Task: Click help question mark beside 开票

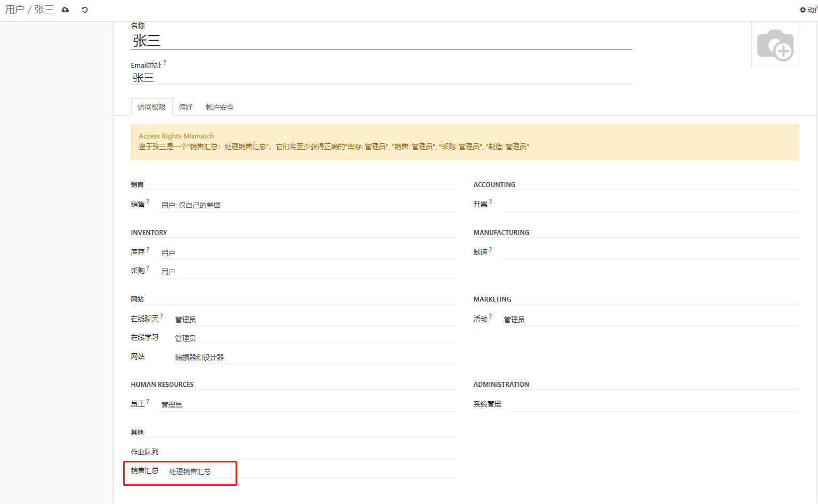Action: [x=490, y=202]
